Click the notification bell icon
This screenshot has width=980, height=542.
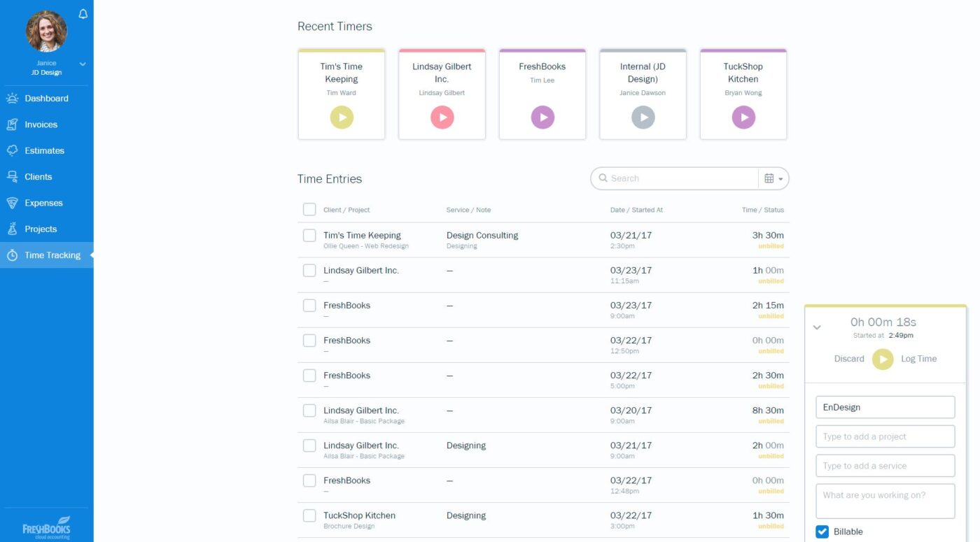[x=83, y=14]
